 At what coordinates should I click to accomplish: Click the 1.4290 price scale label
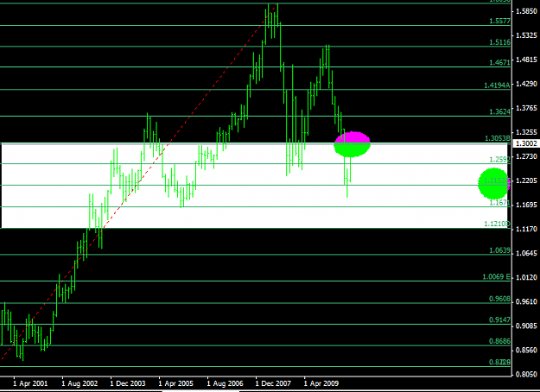[x=526, y=84]
